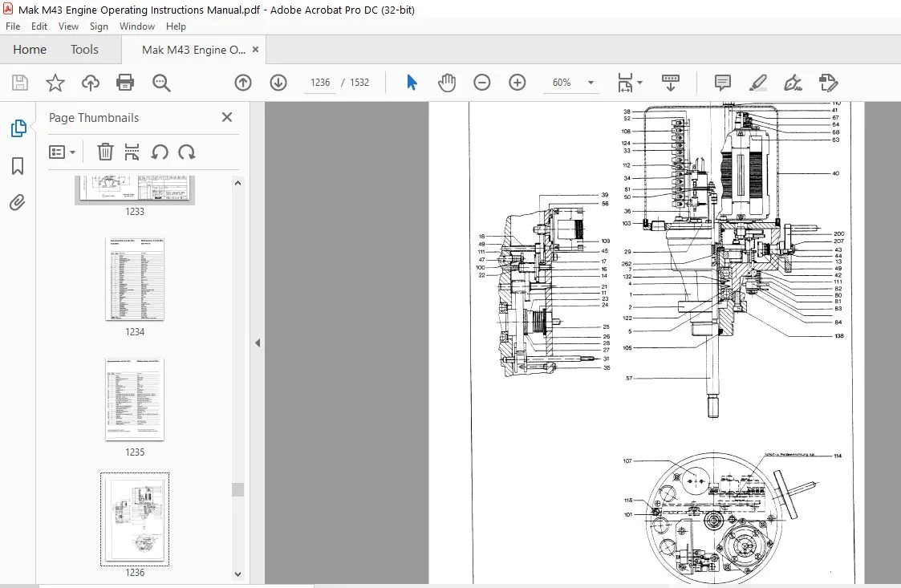Image resolution: width=901 pixels, height=588 pixels.
Task: Open the Help menu
Action: point(176,26)
